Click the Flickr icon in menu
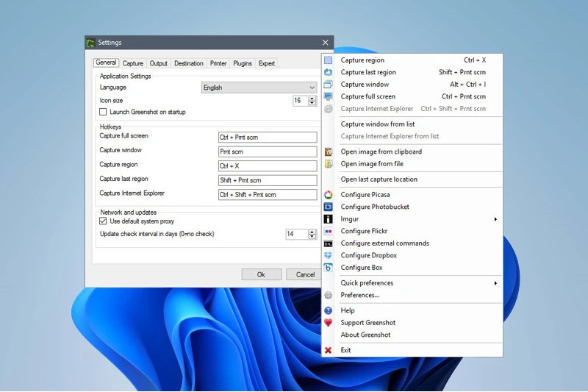Viewport: 588px width, 392px height. (328, 231)
